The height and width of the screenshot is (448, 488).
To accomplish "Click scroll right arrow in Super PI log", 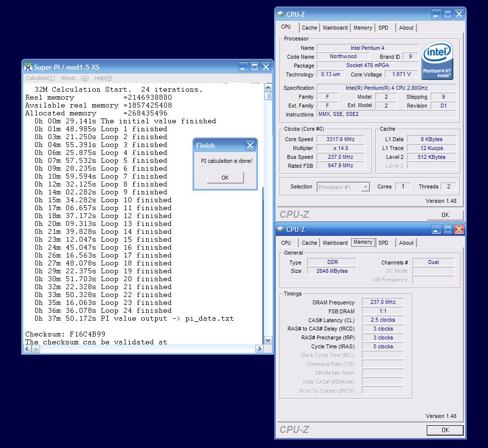I will (x=259, y=349).
